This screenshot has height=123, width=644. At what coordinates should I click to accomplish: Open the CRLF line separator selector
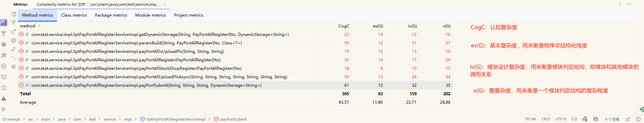coord(545,119)
